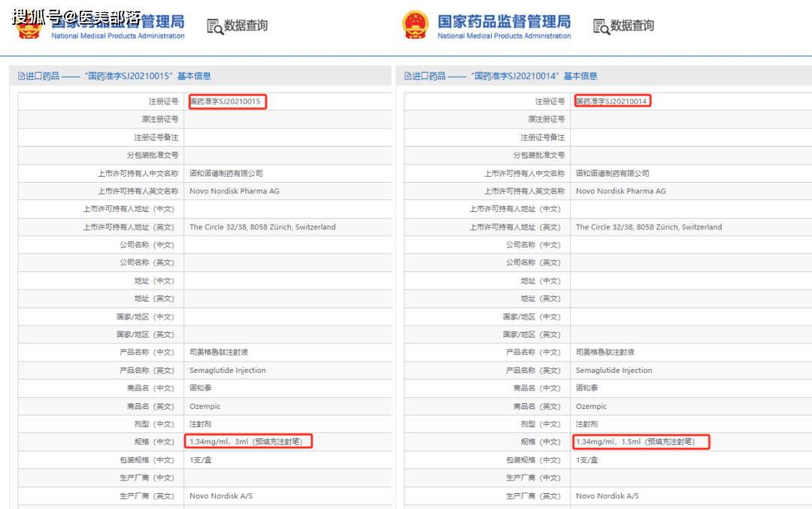Click 1支/盒 package value in SJ20210014 table
Image resolution: width=812 pixels, height=509 pixels.
[x=586, y=460]
